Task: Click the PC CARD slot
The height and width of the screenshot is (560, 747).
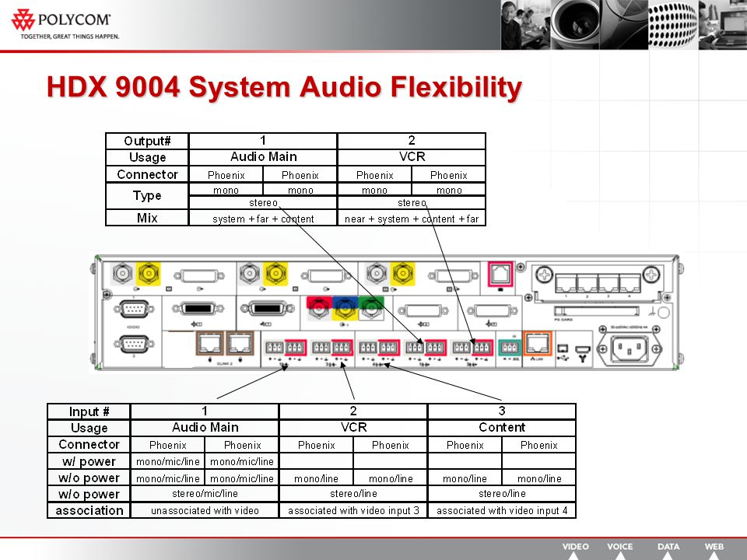Action: click(597, 311)
